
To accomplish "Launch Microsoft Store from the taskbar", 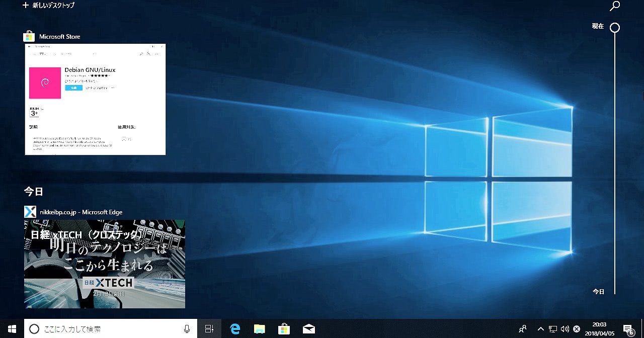I will point(284,329).
